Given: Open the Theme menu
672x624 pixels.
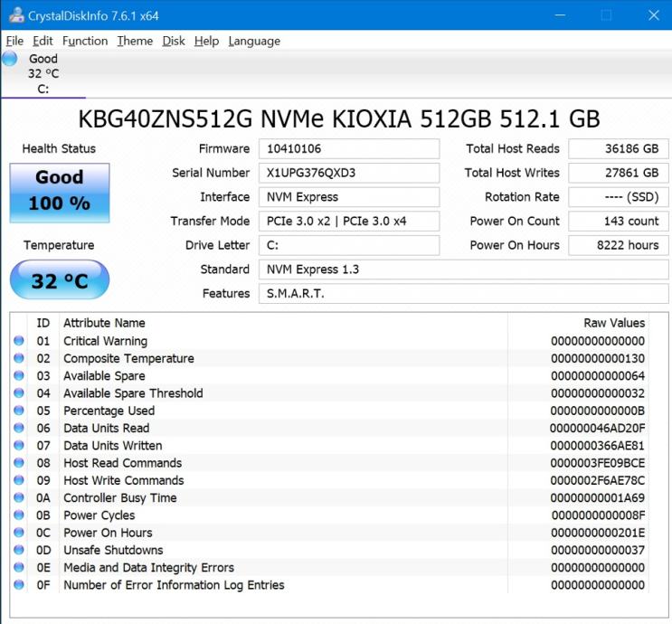Looking at the screenshot, I should click(x=135, y=41).
